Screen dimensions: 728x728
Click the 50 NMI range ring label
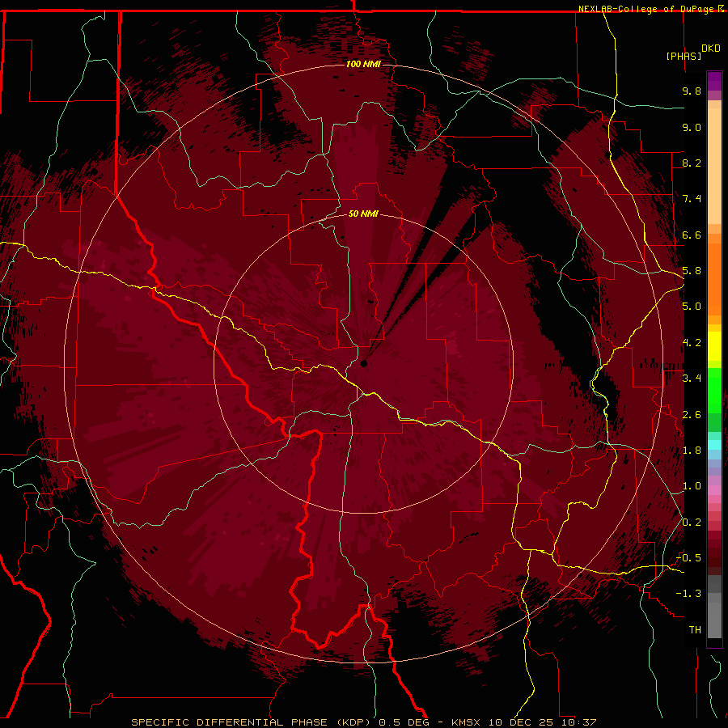click(363, 214)
